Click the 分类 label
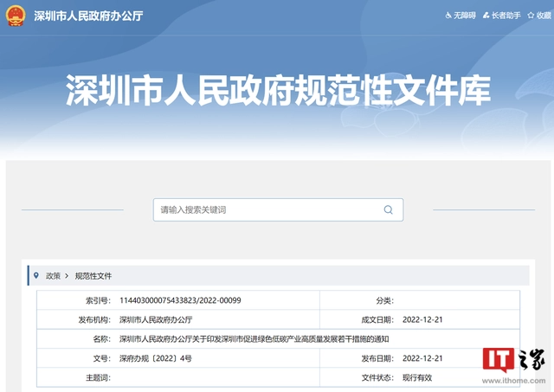 tap(384, 300)
